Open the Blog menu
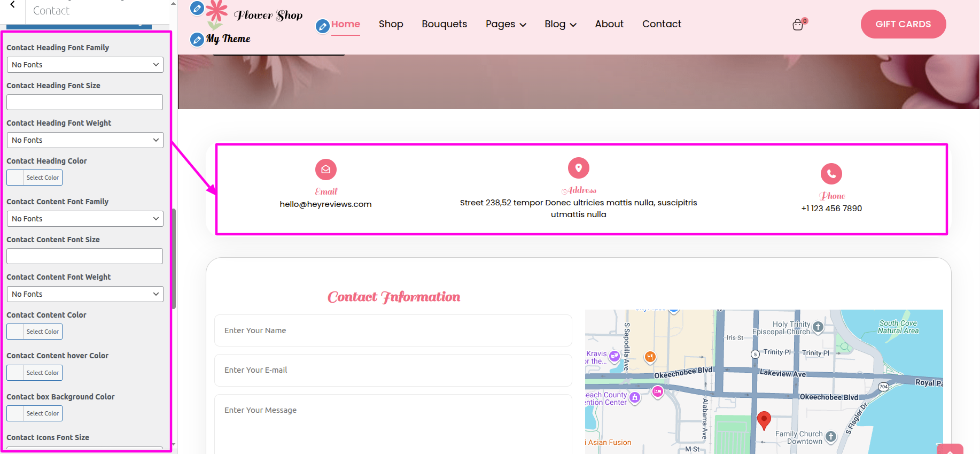 560,24
